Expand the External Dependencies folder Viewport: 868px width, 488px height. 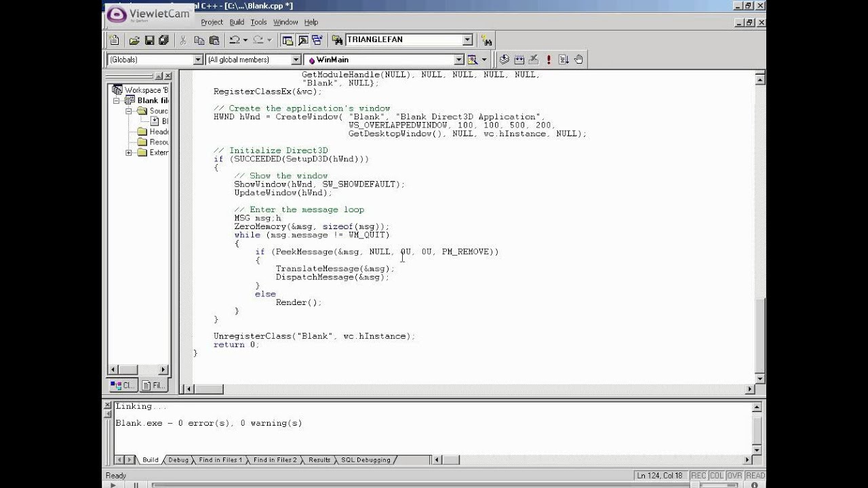[129, 152]
